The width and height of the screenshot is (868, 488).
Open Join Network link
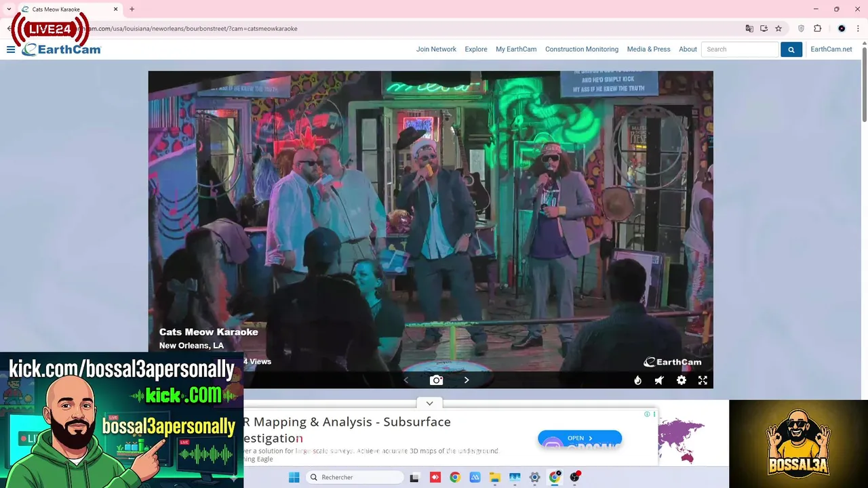click(x=436, y=49)
